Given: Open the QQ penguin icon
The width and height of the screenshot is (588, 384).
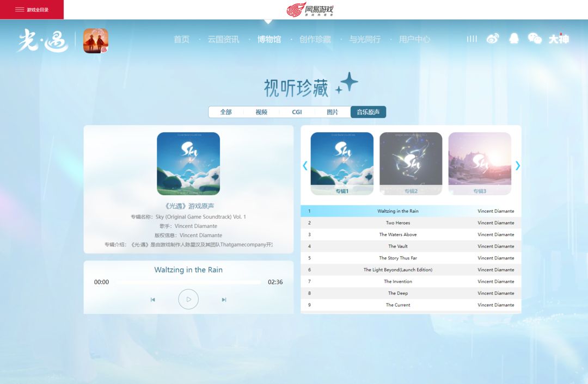Looking at the screenshot, I should tap(514, 38).
